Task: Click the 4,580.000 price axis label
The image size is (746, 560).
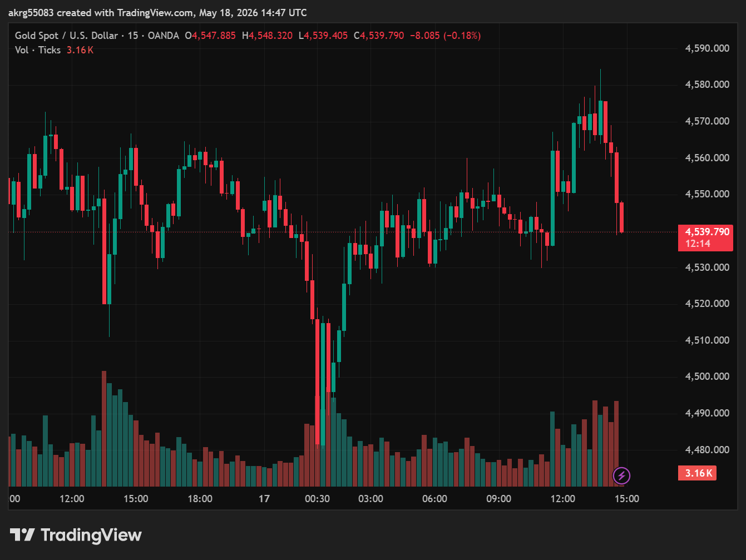Action: click(707, 85)
